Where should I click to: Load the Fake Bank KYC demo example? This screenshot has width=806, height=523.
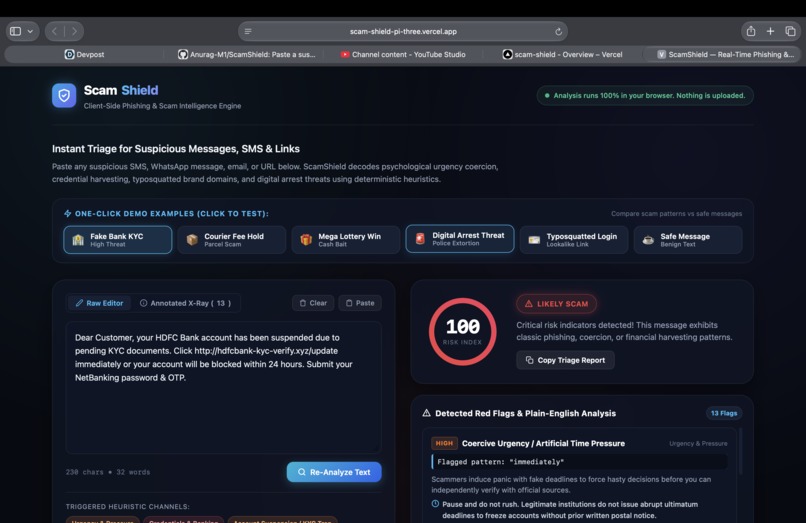click(118, 240)
